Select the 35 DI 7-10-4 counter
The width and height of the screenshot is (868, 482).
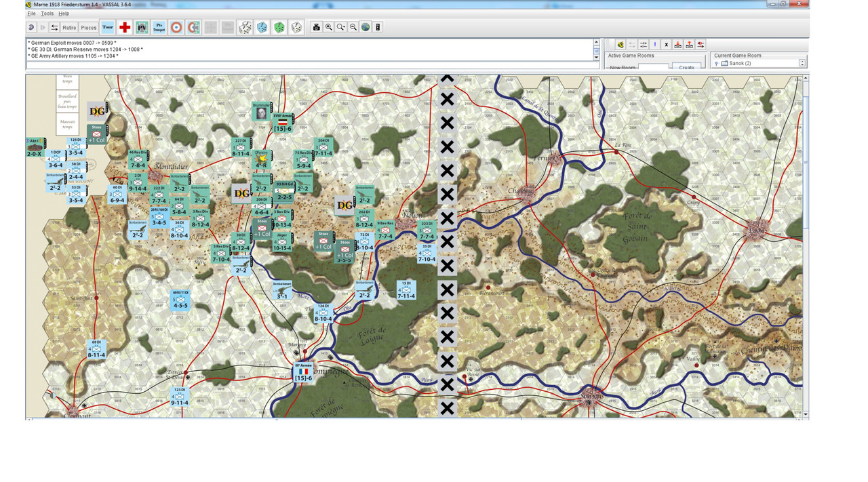click(x=427, y=254)
